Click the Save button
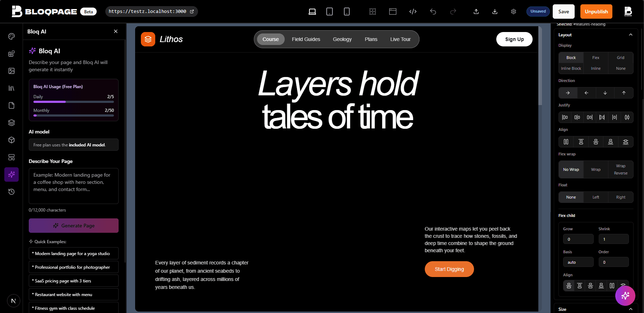 pos(563,12)
